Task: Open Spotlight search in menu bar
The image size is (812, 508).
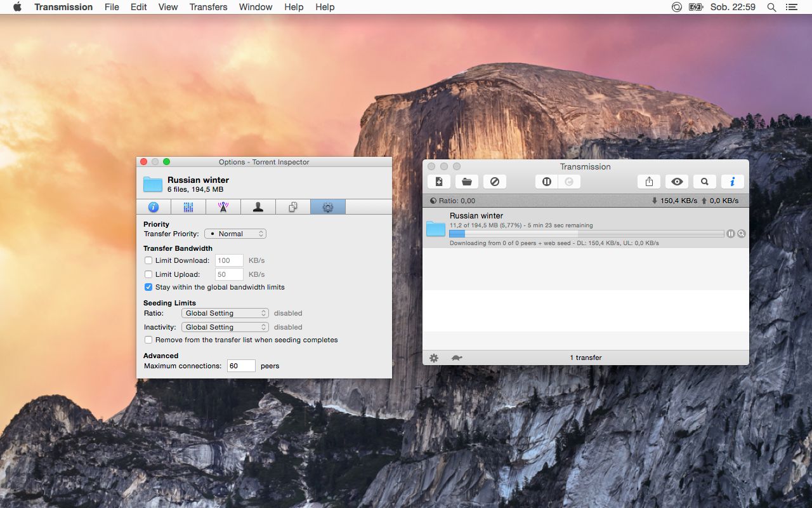Action: click(771, 7)
